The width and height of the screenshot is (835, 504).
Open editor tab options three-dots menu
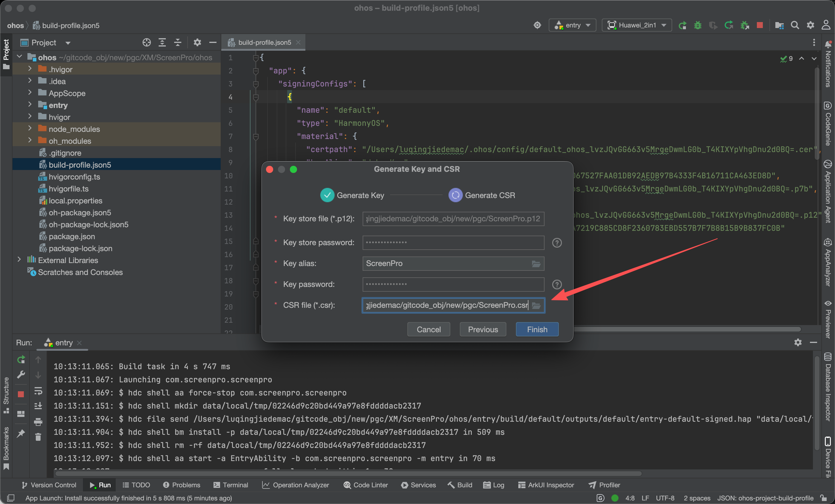[x=814, y=42]
